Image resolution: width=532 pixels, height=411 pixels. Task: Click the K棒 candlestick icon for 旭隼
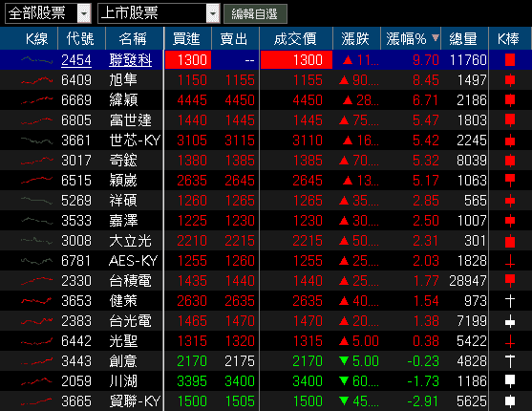point(510,80)
